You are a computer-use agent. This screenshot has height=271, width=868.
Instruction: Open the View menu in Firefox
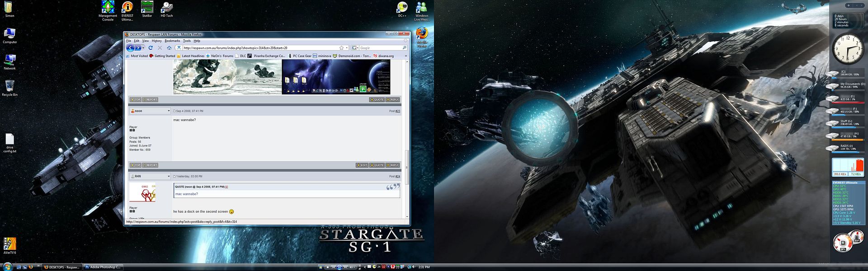point(146,41)
